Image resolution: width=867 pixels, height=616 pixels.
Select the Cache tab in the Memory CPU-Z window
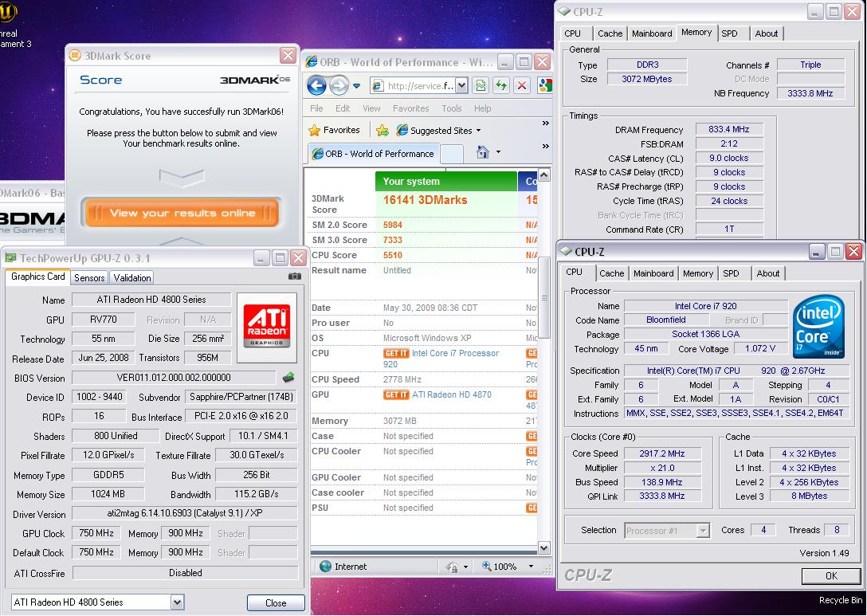610,33
